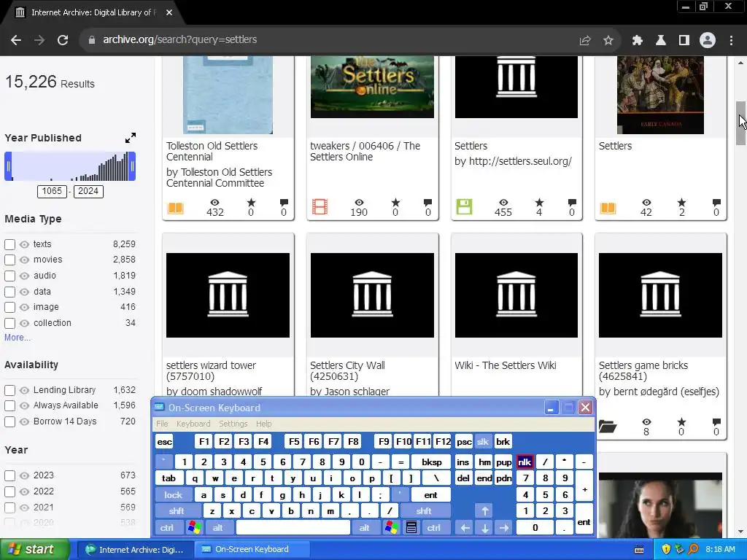Click the right handle of year range slider
This screenshot has width=747, height=560.
coord(132,166)
